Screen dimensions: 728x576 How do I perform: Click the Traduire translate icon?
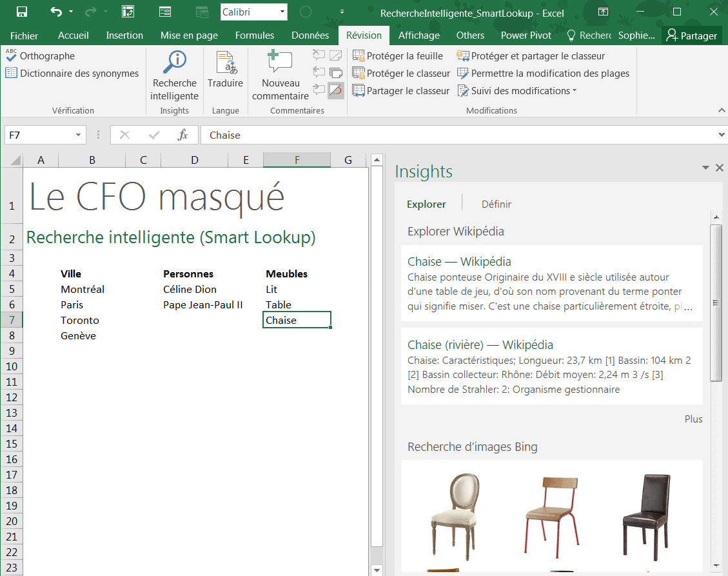[226, 63]
